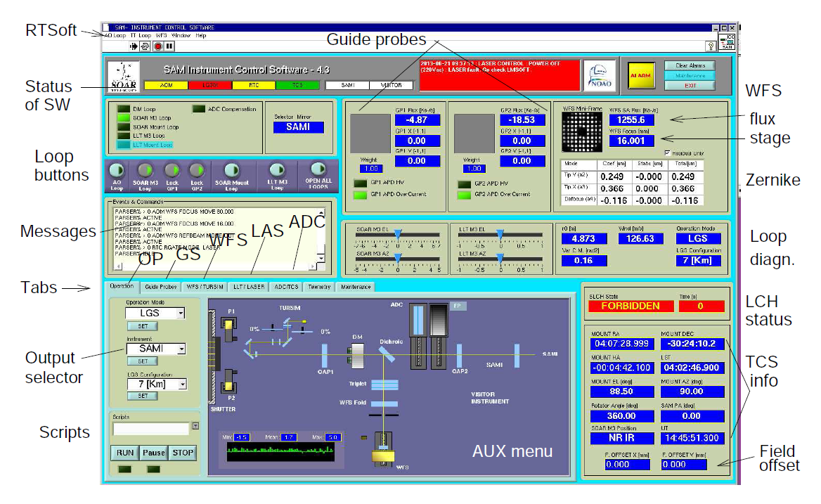Click the GP2 APD HV indicator LED

[x=464, y=184]
